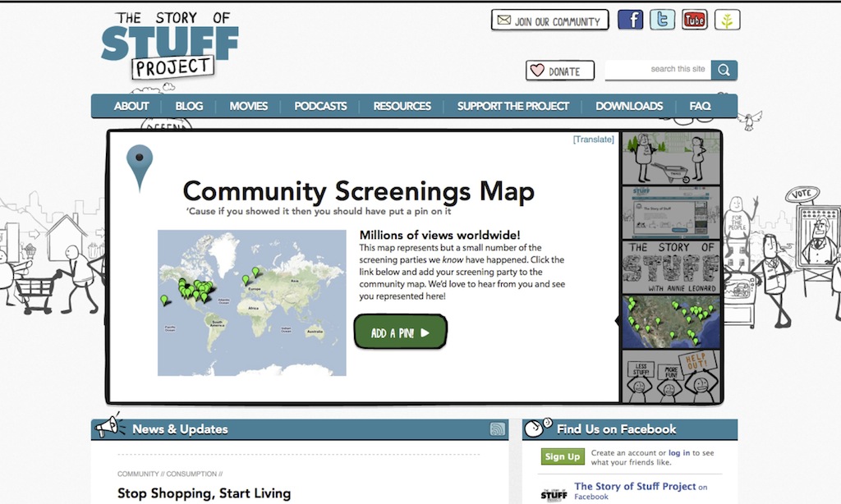Click the Find Us on Facebook header

pos(630,429)
